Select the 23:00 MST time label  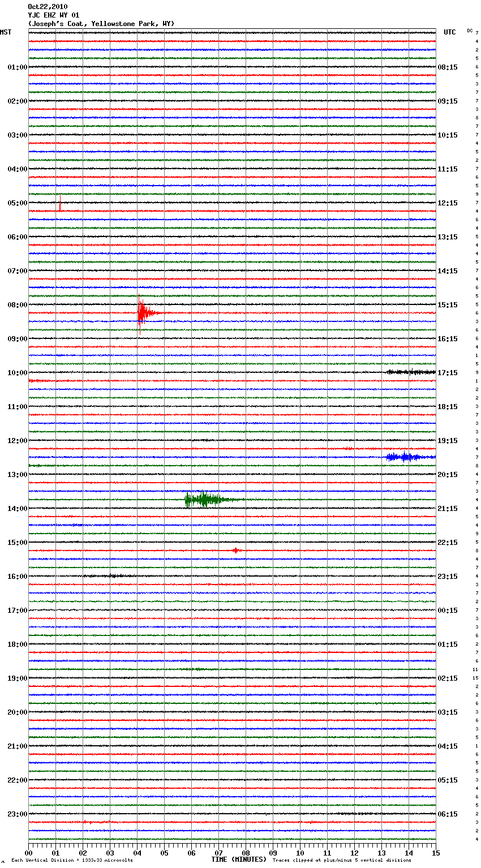click(x=17, y=814)
